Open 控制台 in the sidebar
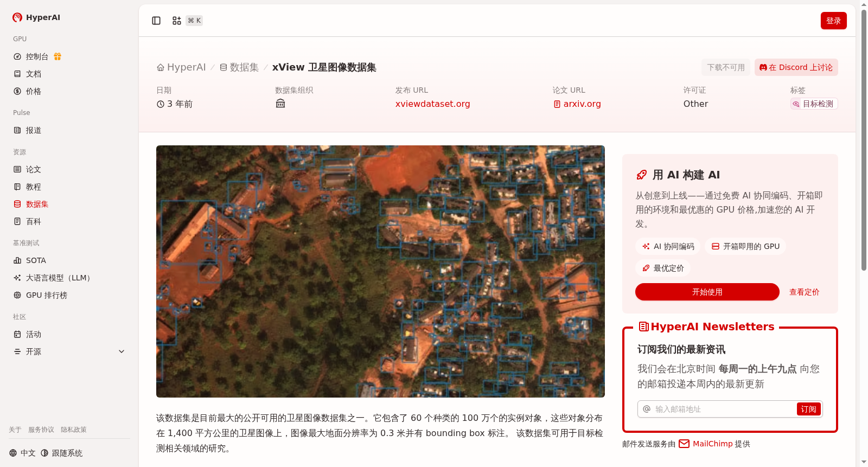This screenshot has width=868, height=467. [37, 56]
